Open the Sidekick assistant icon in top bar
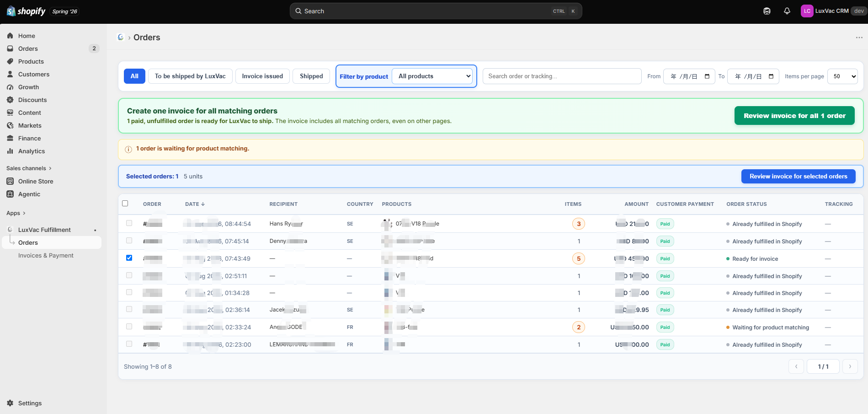 pyautogui.click(x=767, y=11)
